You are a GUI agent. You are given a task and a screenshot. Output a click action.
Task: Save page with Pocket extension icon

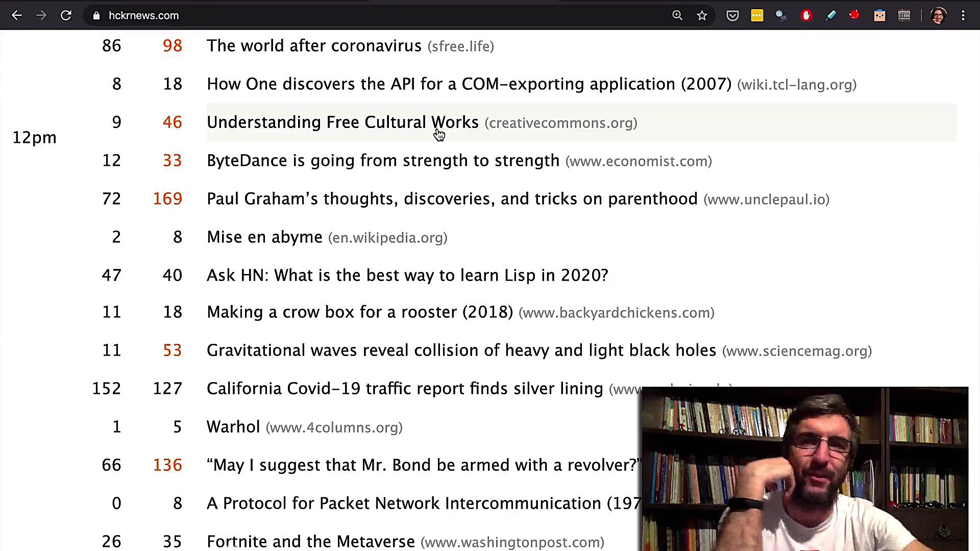click(732, 15)
